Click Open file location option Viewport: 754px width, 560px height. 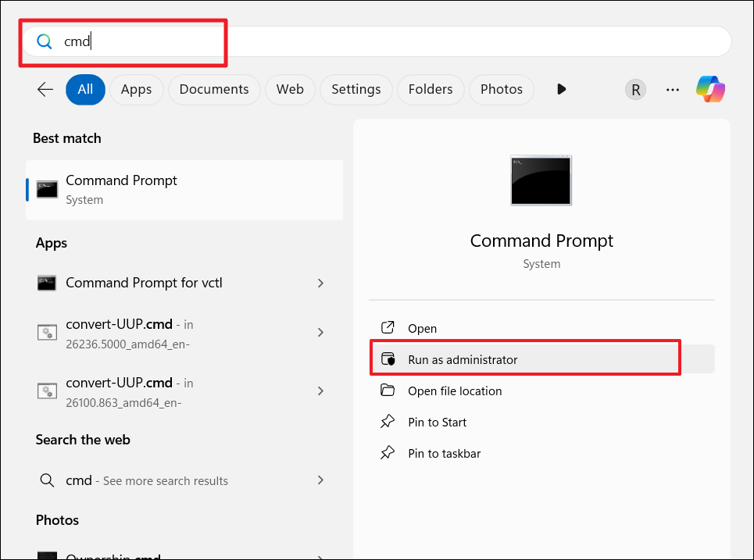pyautogui.click(x=455, y=391)
